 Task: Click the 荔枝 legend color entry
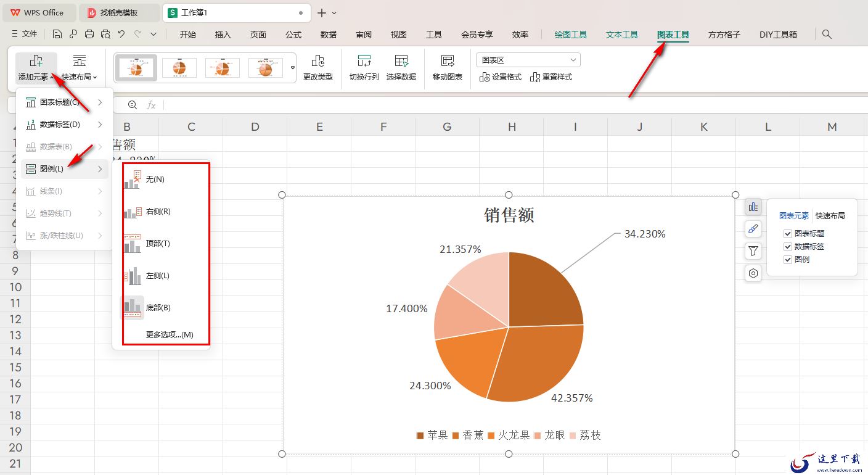[585, 436]
